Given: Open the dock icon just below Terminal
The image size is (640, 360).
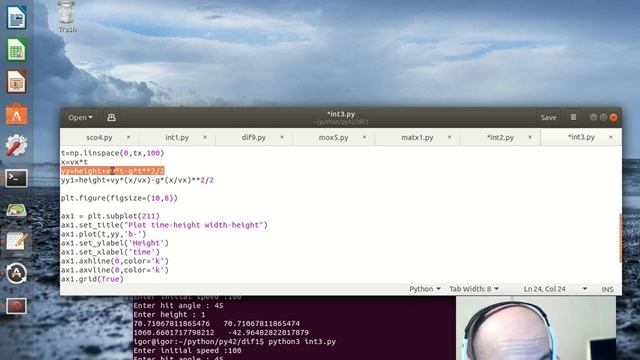Looking at the screenshot, I should tap(16, 210).
